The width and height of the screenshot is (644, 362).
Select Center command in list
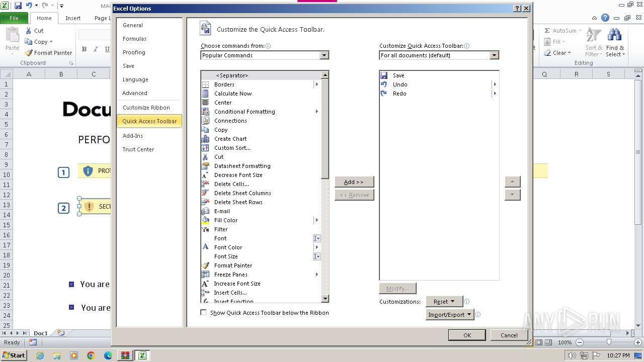pyautogui.click(x=261, y=103)
